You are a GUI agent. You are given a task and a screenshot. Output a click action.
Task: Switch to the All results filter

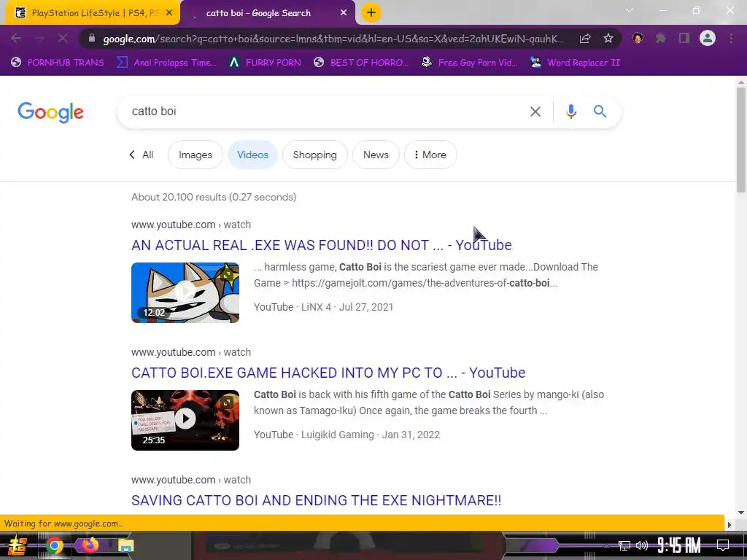click(x=142, y=155)
